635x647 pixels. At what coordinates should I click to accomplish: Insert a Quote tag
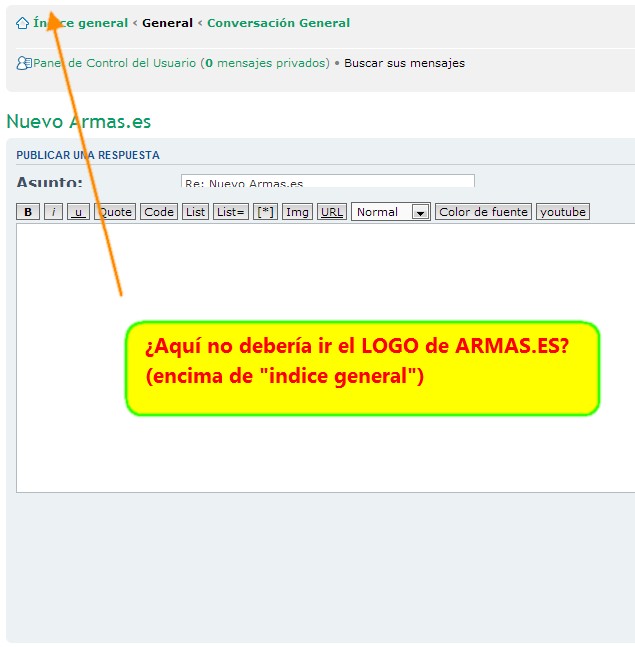[x=115, y=212]
